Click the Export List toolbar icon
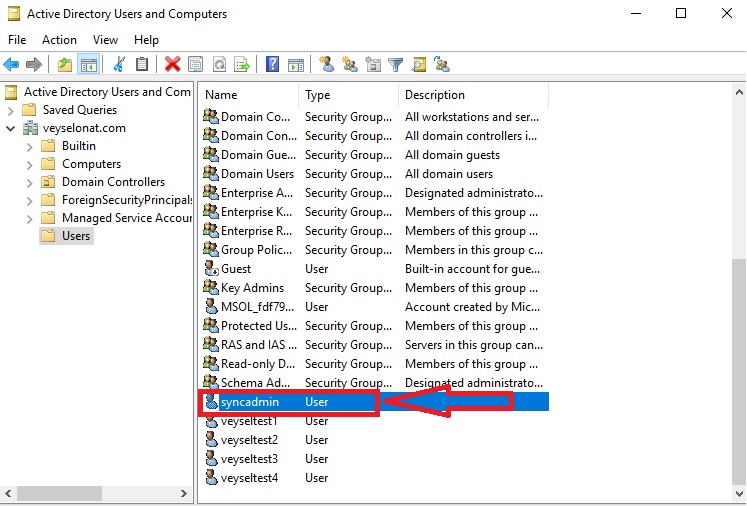 tap(242, 64)
